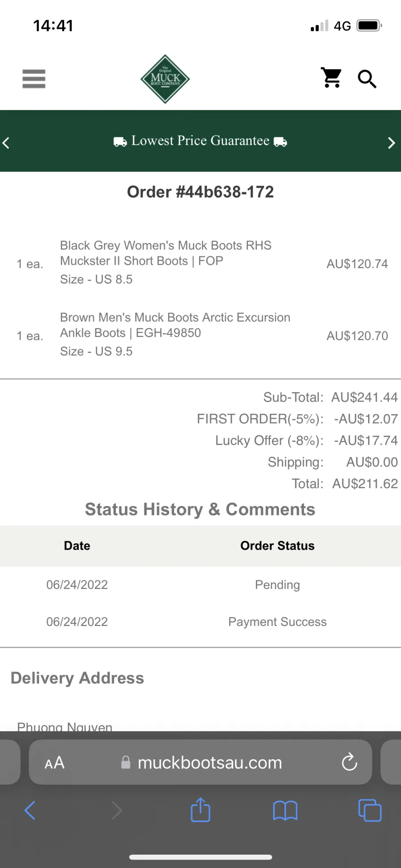Screen dimensions: 401x868
Task: Open site search magnifier
Action: tap(367, 79)
